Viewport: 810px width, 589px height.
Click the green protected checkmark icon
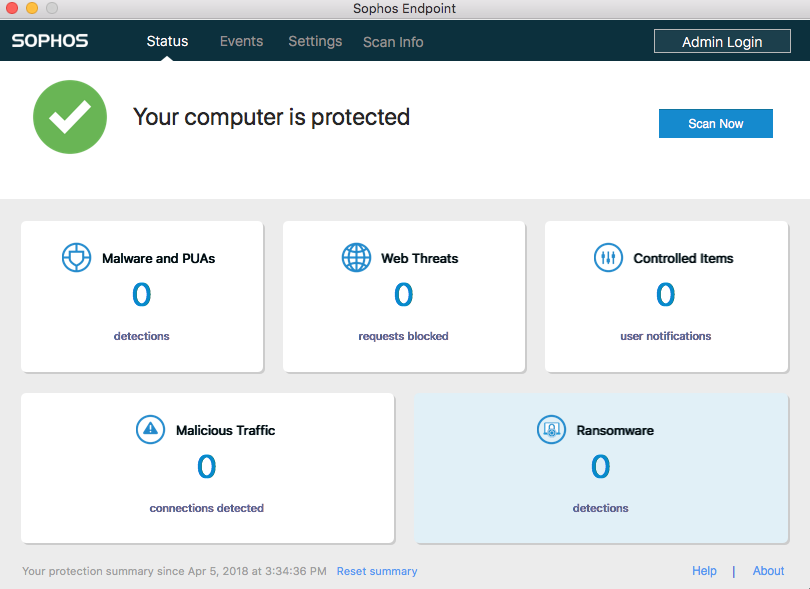pos(70,118)
